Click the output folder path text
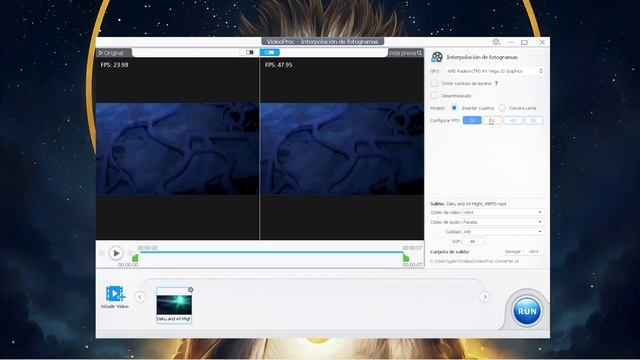Image resolution: width=640 pixels, height=360 pixels. tap(475, 261)
